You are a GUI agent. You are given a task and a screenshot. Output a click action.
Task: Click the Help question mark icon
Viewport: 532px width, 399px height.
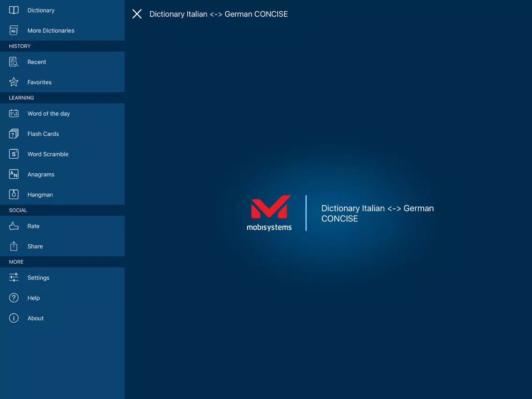click(x=14, y=297)
